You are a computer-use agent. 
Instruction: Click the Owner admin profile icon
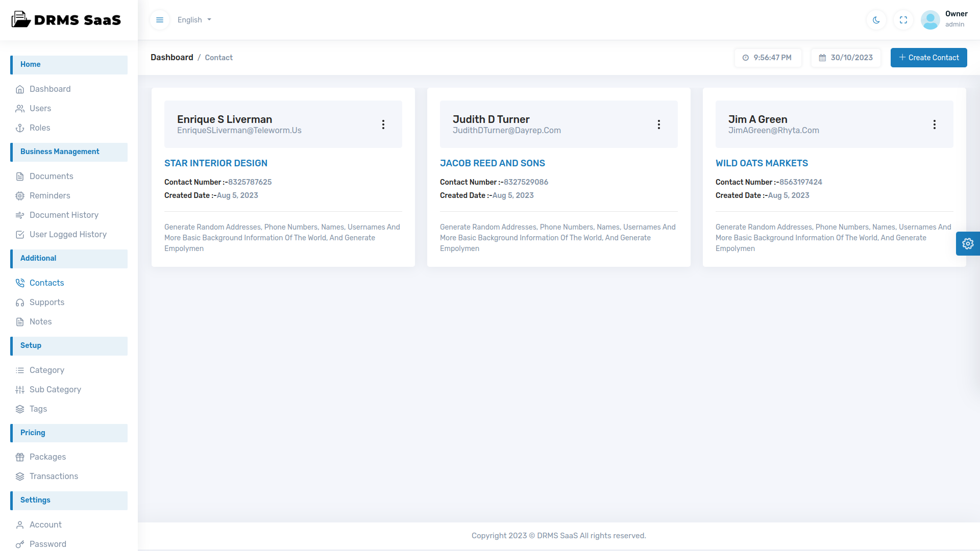pyautogui.click(x=931, y=20)
